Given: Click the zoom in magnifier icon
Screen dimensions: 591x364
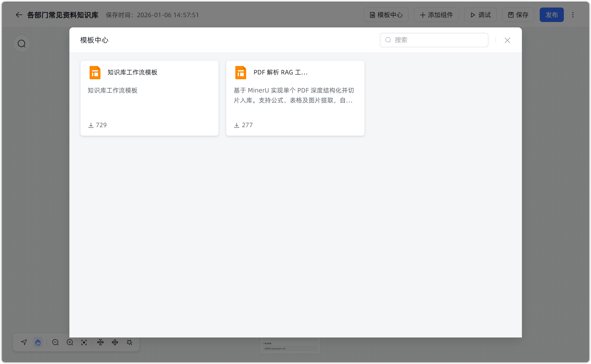Looking at the screenshot, I should (x=70, y=342).
